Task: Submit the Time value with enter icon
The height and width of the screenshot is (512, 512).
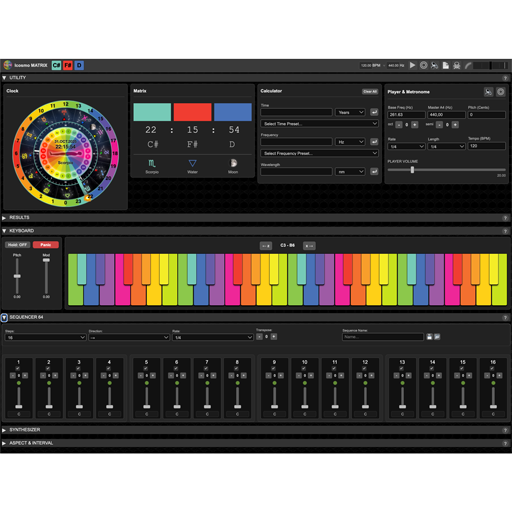Action: (x=374, y=112)
